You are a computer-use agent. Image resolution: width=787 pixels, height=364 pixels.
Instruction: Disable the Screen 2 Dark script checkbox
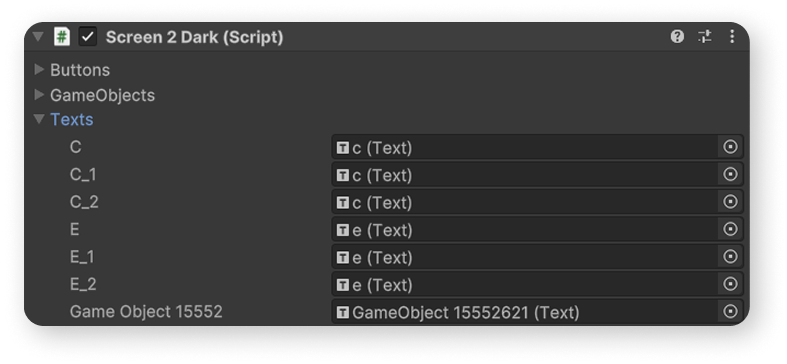coord(88,37)
